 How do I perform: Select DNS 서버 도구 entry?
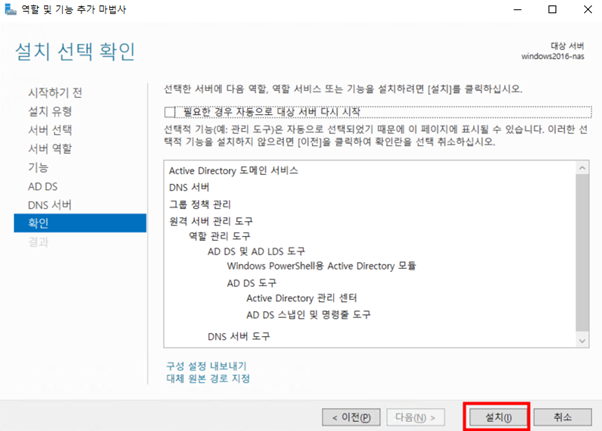[x=238, y=337]
